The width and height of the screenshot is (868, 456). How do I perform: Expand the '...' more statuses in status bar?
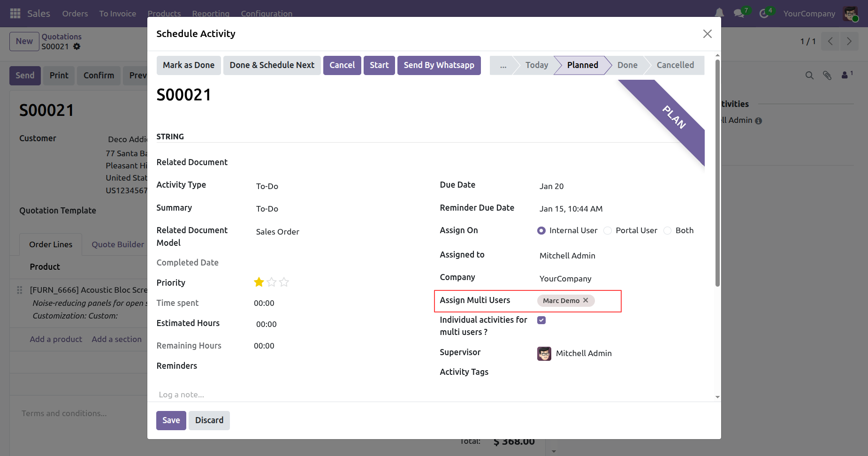tap(503, 65)
